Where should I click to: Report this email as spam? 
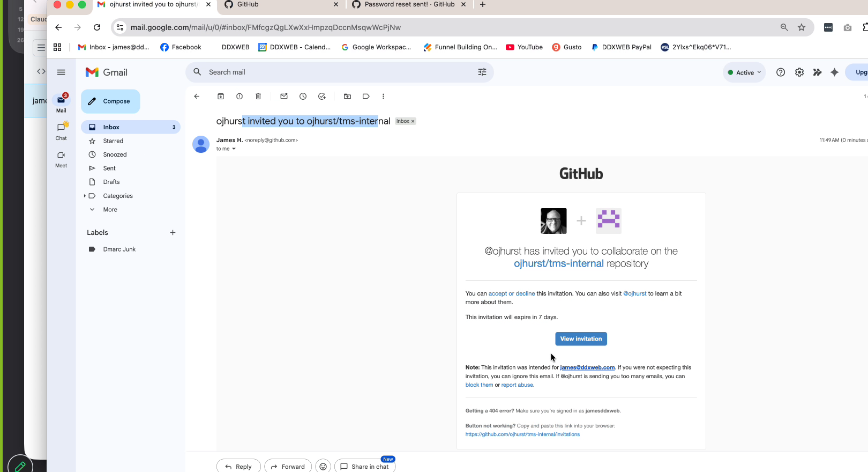click(240, 97)
